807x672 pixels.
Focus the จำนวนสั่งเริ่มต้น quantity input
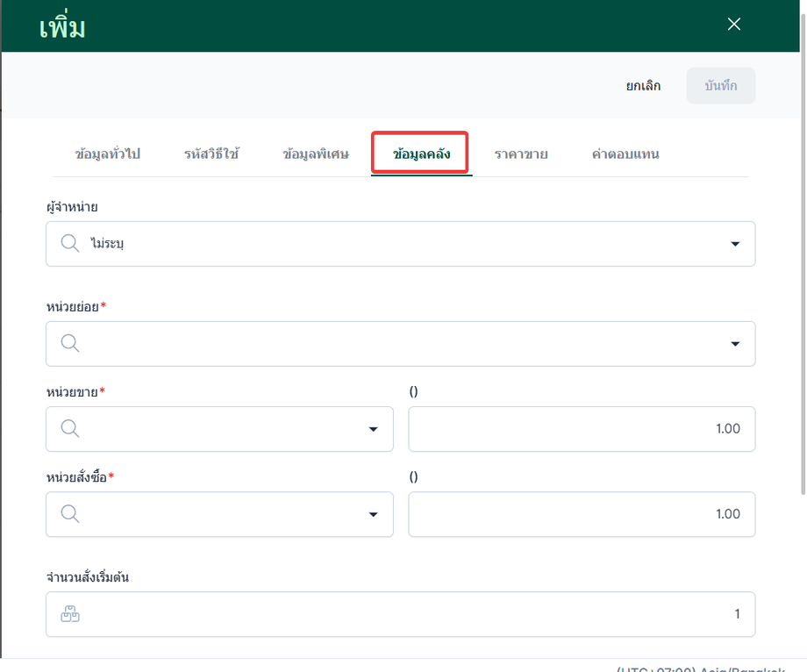pos(400,614)
